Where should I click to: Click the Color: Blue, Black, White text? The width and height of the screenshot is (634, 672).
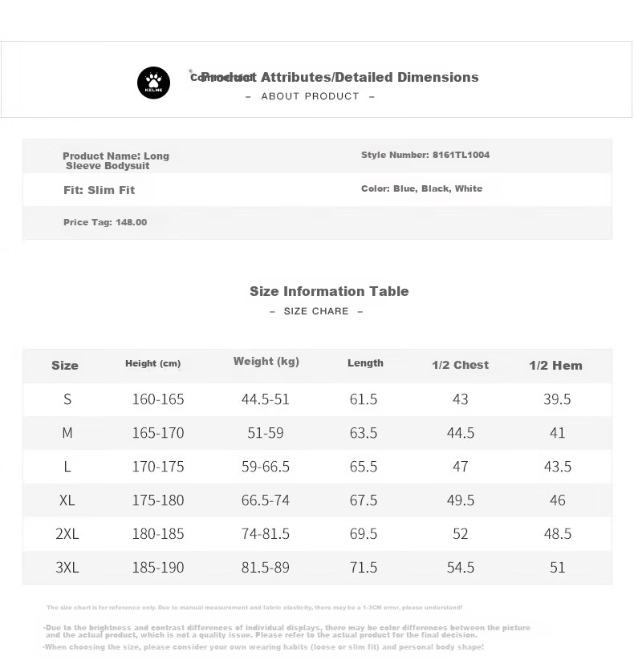click(421, 188)
